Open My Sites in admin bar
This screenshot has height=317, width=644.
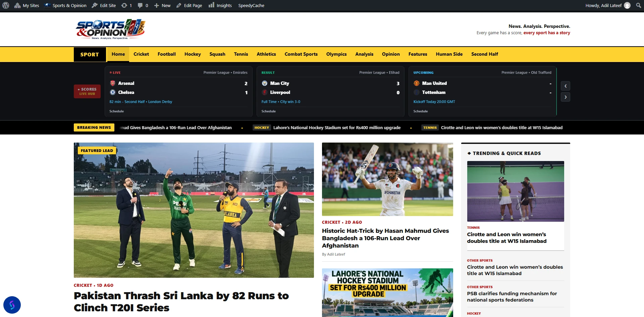pyautogui.click(x=27, y=5)
